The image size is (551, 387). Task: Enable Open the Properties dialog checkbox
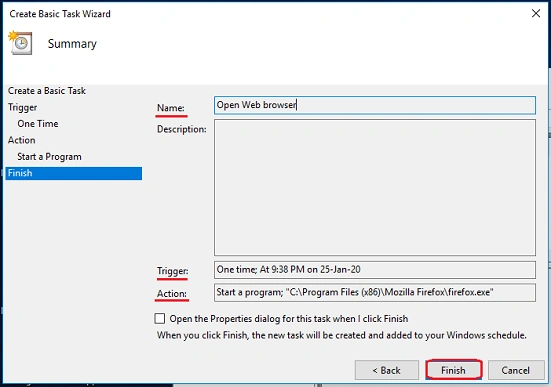click(160, 318)
